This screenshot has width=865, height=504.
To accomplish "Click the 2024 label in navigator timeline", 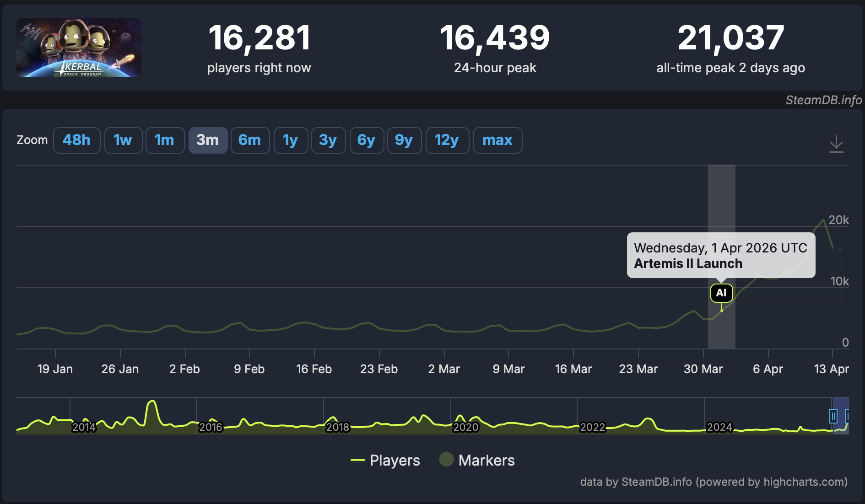I will [x=719, y=427].
